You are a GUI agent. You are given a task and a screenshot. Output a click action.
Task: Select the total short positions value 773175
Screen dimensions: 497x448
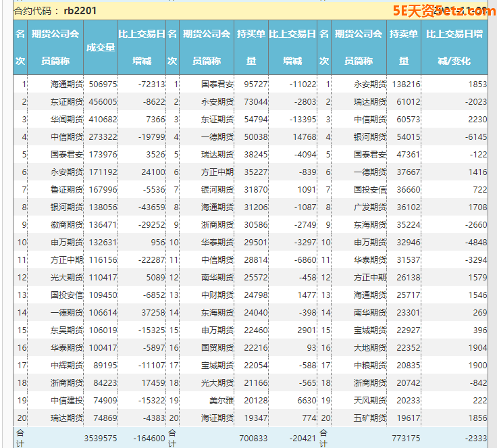(404, 438)
